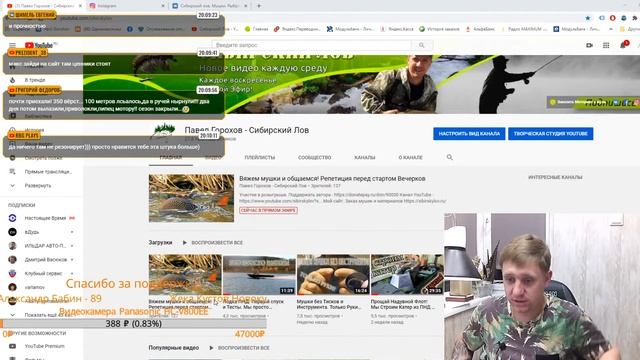Click ТВОРЧЕСКАЯ СТУДИЯ YOUTUBE button

pyautogui.click(x=550, y=133)
